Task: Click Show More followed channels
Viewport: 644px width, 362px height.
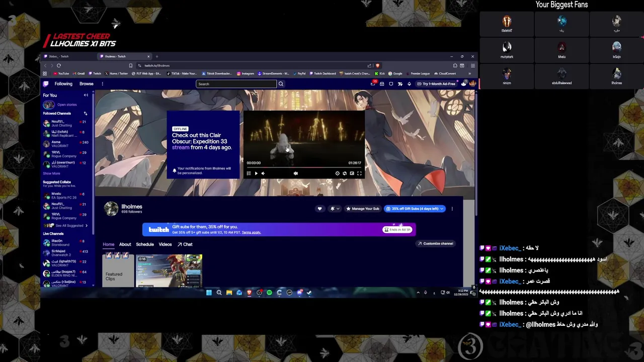Action: coord(51,173)
